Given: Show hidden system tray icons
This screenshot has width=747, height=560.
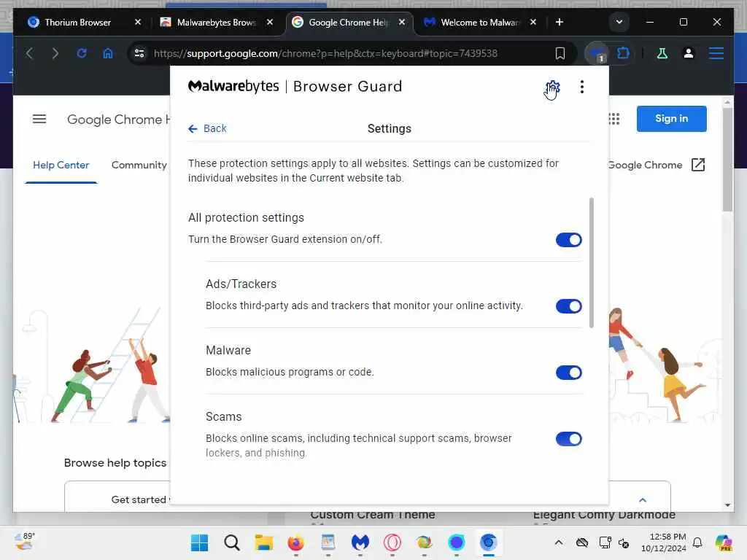Looking at the screenshot, I should point(559,542).
